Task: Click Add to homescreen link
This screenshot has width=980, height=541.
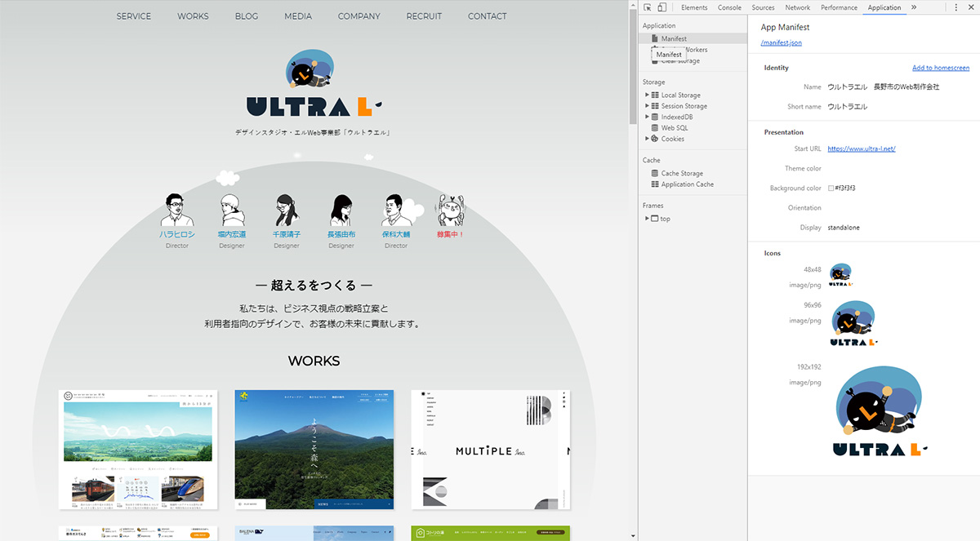Action: tap(941, 68)
